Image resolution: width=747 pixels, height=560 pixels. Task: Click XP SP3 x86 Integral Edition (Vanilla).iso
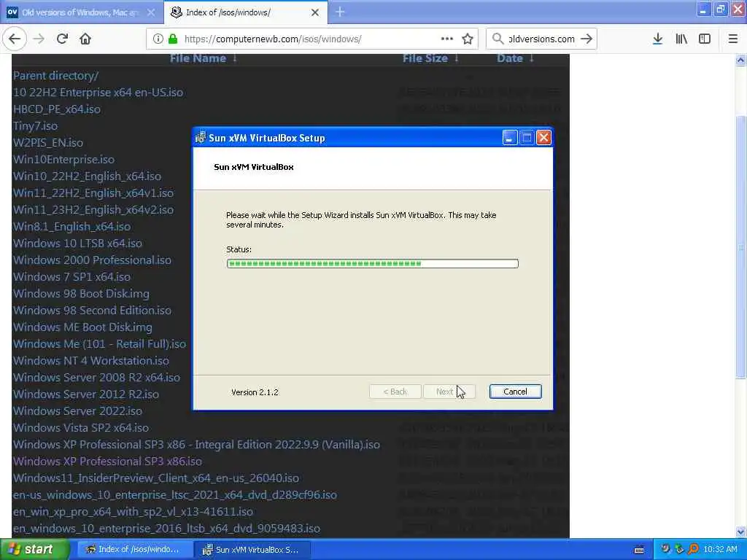[x=196, y=445]
